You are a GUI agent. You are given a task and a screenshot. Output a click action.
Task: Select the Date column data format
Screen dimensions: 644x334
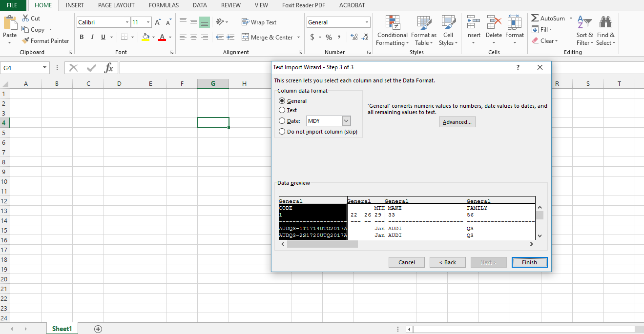[282, 120]
